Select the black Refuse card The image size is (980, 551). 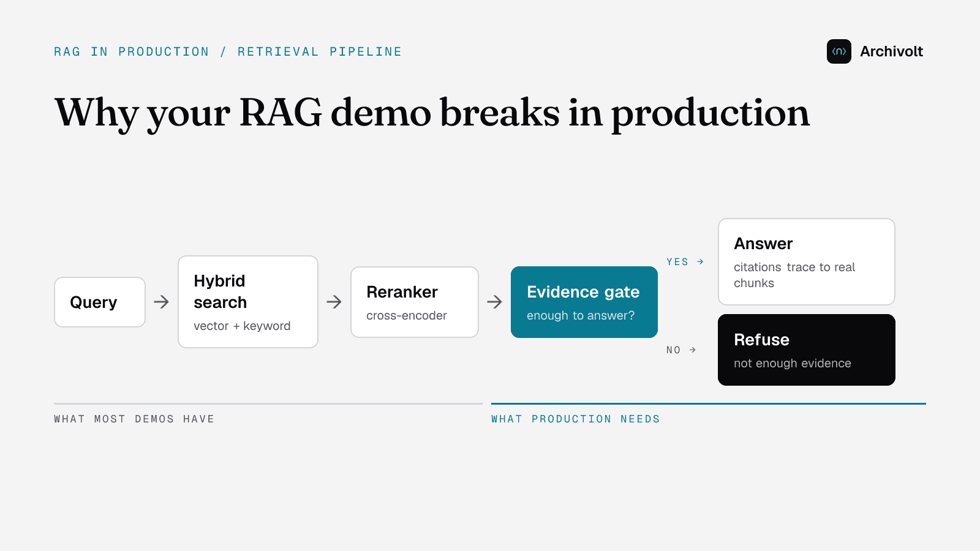coord(807,350)
